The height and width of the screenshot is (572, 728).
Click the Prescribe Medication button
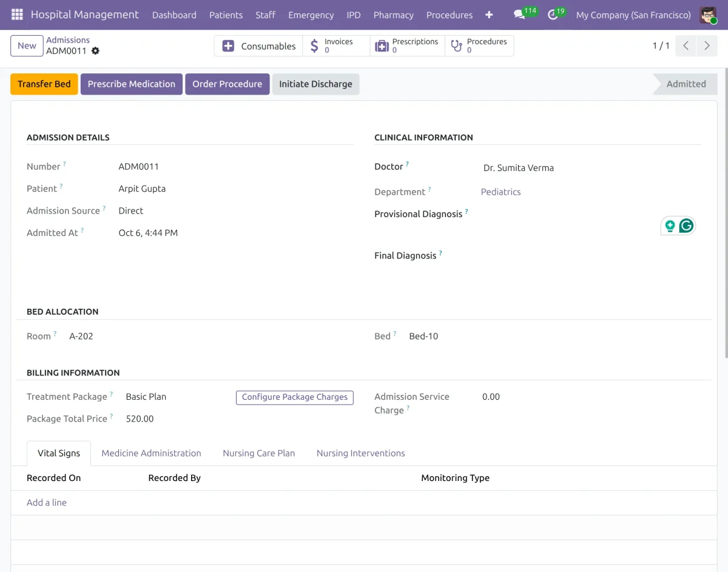[132, 84]
